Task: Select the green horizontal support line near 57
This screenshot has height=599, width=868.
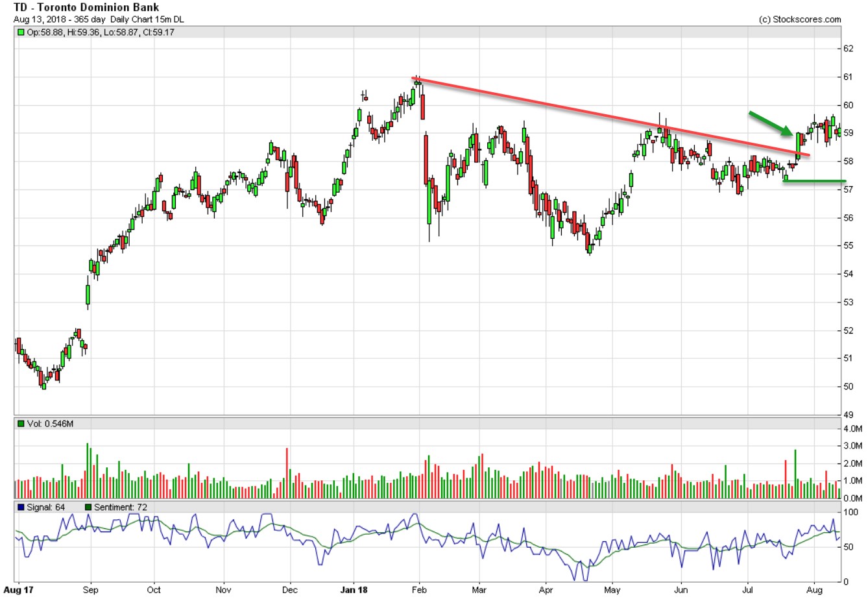Action: [823, 181]
